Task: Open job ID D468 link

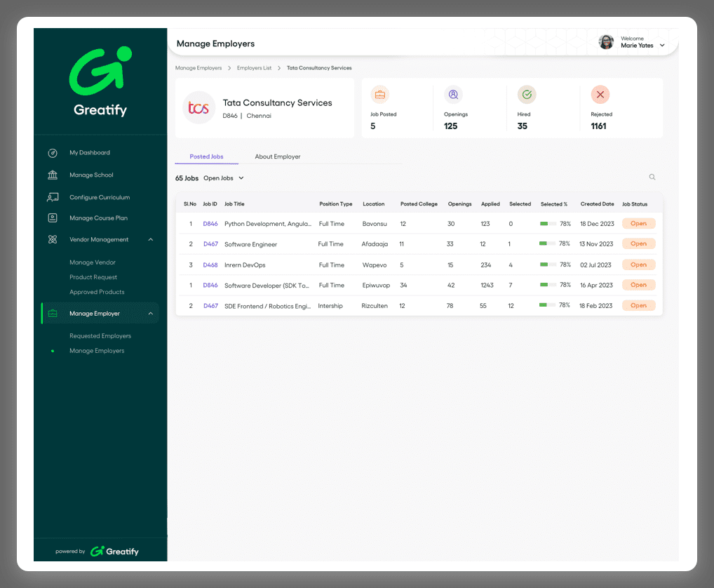Action: pos(210,265)
